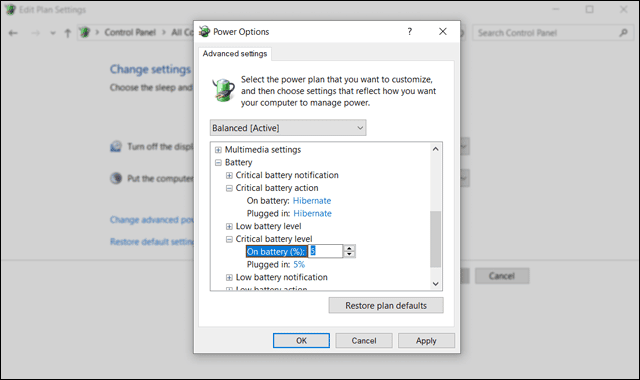640x380 pixels.
Task: Expand Critical battery notification
Action: point(229,176)
